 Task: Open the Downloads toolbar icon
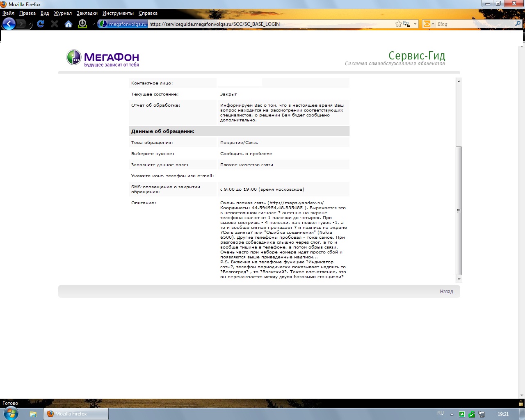(x=82, y=24)
